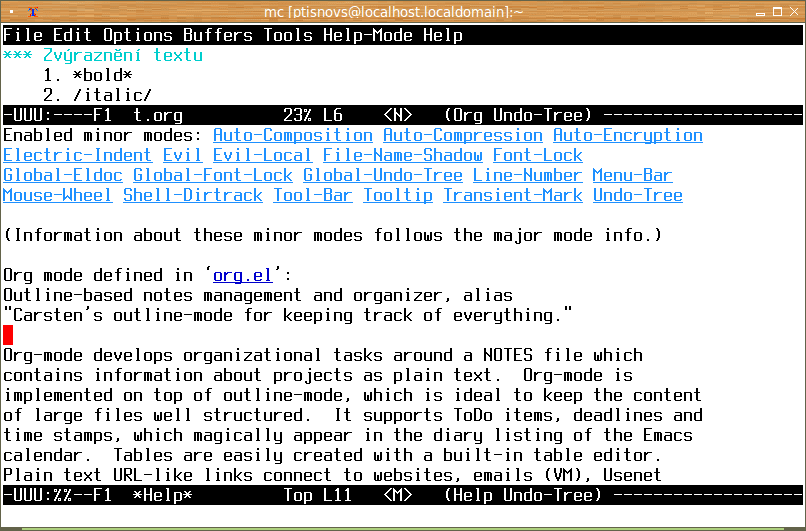
Task: Click (Org Undo-Tree) mode indicator
Action: coord(518,115)
